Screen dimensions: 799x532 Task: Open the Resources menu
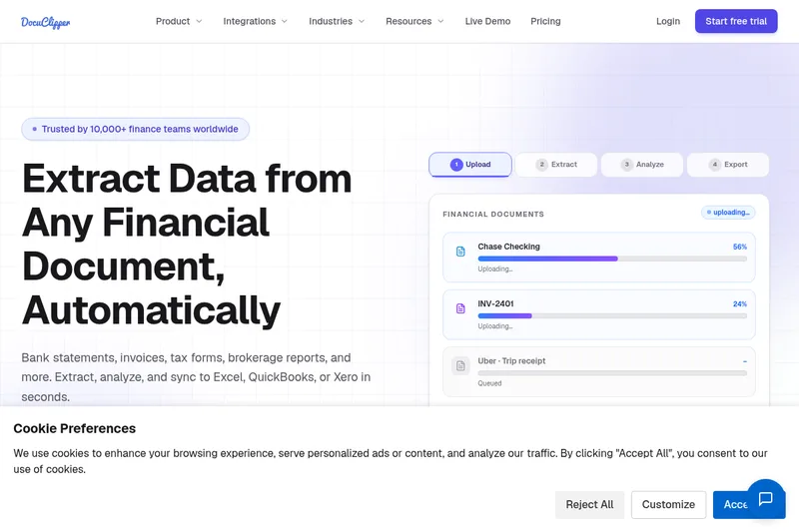click(414, 21)
